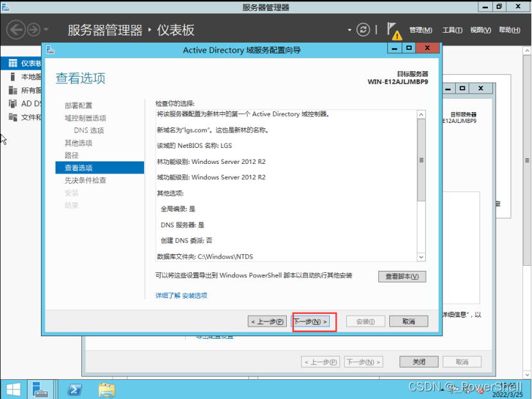This screenshot has height=399, width=532.
Task: Click the Server Manager title bar app icon
Action: pyautogui.click(x=5, y=7)
